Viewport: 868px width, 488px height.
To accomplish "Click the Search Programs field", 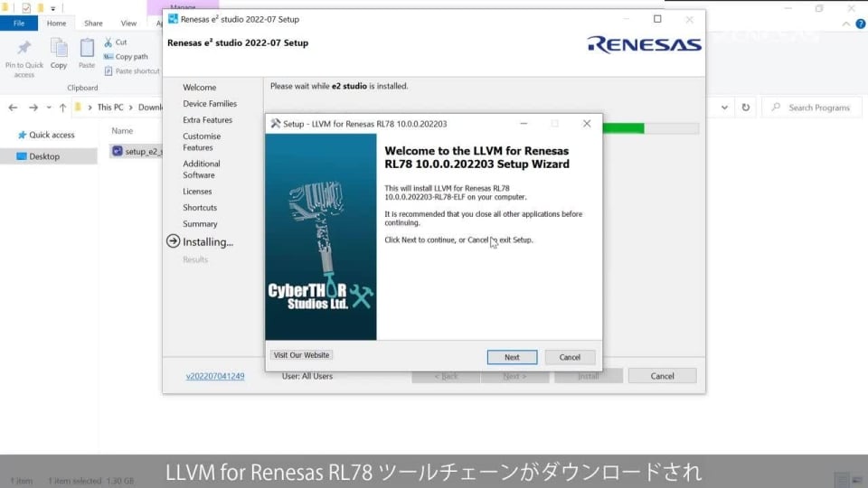I will coord(818,108).
